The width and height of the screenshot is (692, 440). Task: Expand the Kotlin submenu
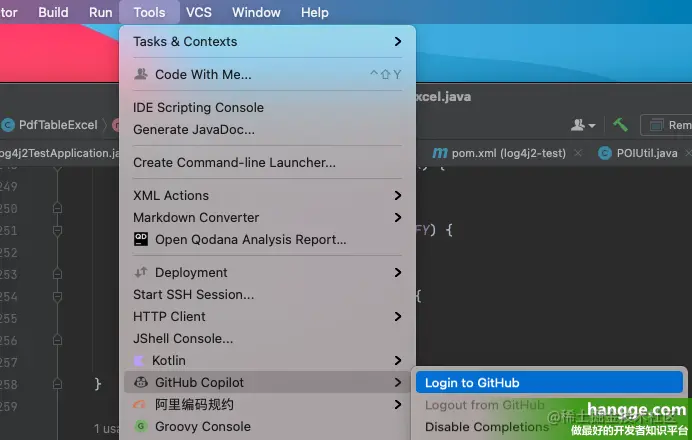point(267,361)
